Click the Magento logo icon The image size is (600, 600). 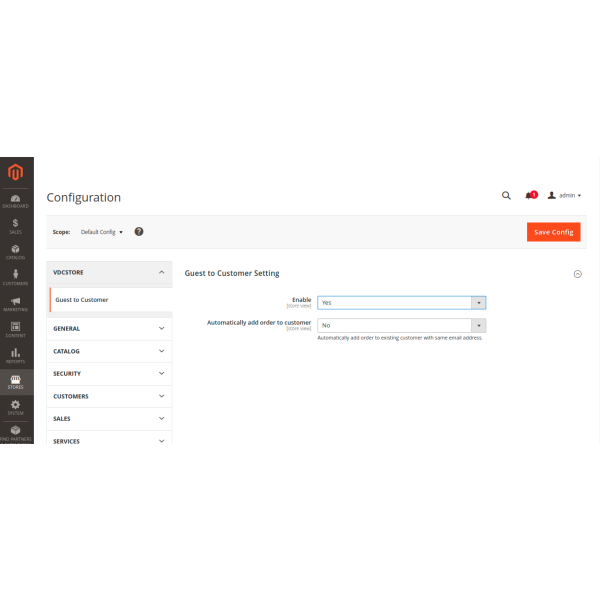[16, 173]
